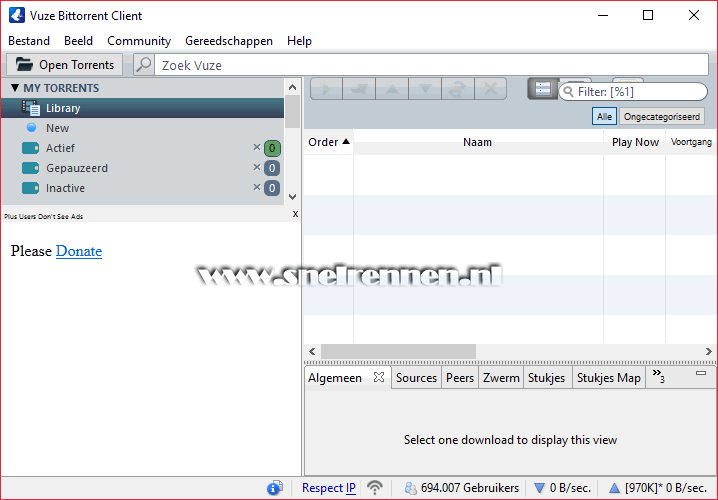Open the Help menu
This screenshot has height=500, width=718.
[x=299, y=41]
